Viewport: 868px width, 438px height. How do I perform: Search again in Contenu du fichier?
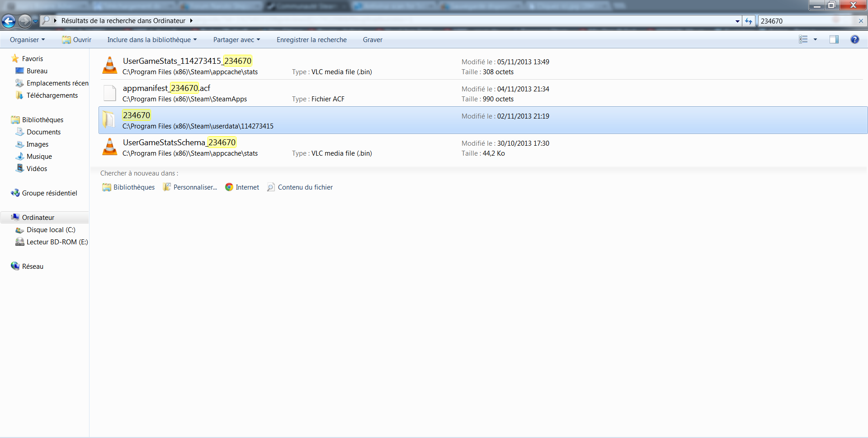point(300,187)
